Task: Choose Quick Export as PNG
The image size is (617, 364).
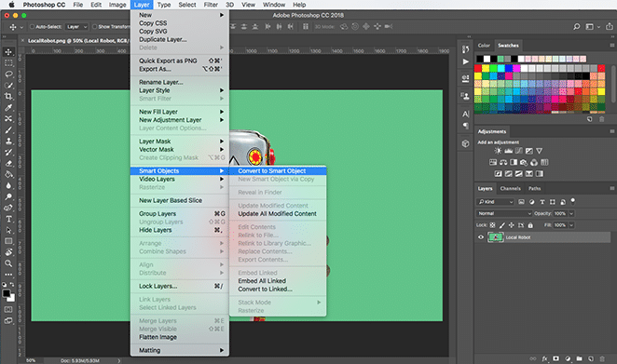Action: 180,61
